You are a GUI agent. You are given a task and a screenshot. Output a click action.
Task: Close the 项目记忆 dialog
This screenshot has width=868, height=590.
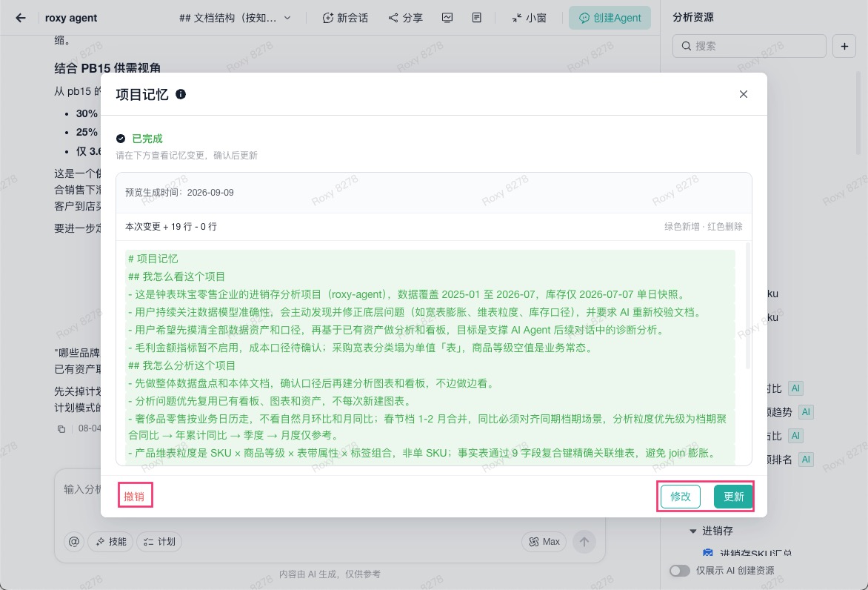[x=744, y=94]
